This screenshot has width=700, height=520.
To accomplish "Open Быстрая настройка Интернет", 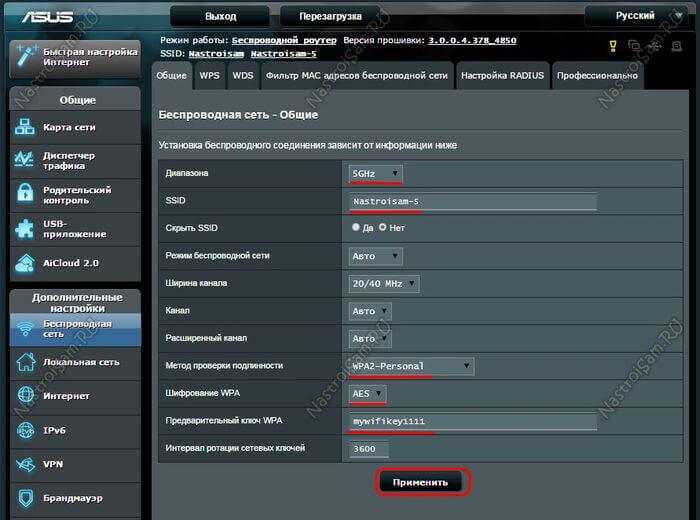I will tap(75, 57).
